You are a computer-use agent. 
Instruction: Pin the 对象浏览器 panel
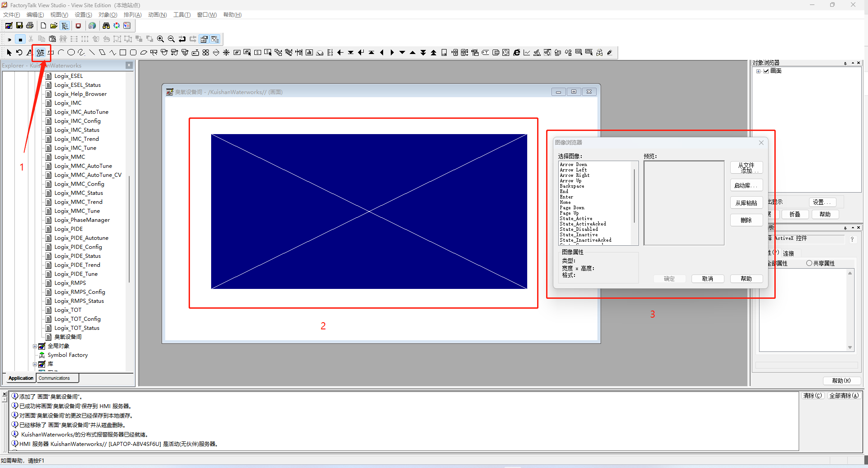(x=845, y=63)
